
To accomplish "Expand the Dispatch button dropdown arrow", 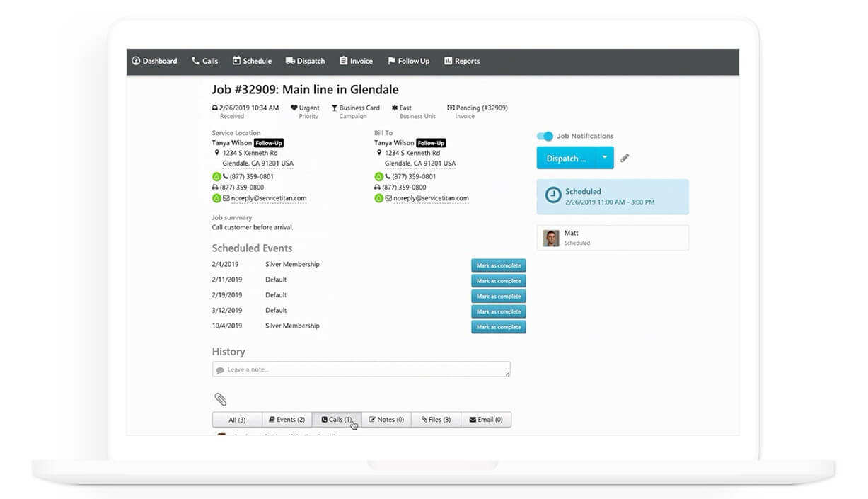I will (x=604, y=158).
